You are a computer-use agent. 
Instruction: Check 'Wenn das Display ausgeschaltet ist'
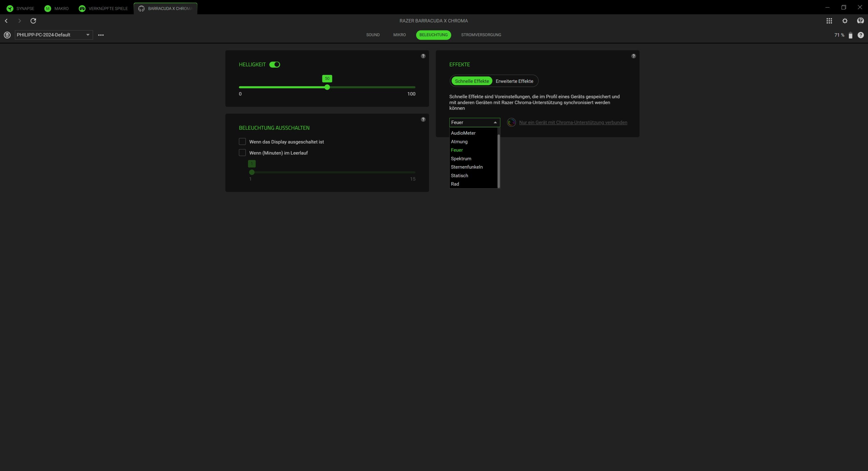(x=242, y=142)
